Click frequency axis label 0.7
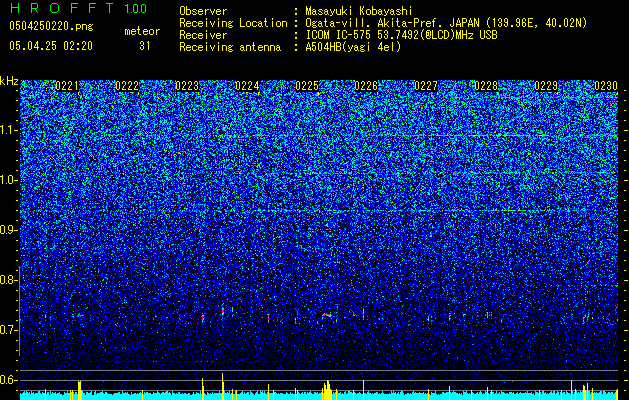Viewport: 629px width, 400px height. (9, 330)
